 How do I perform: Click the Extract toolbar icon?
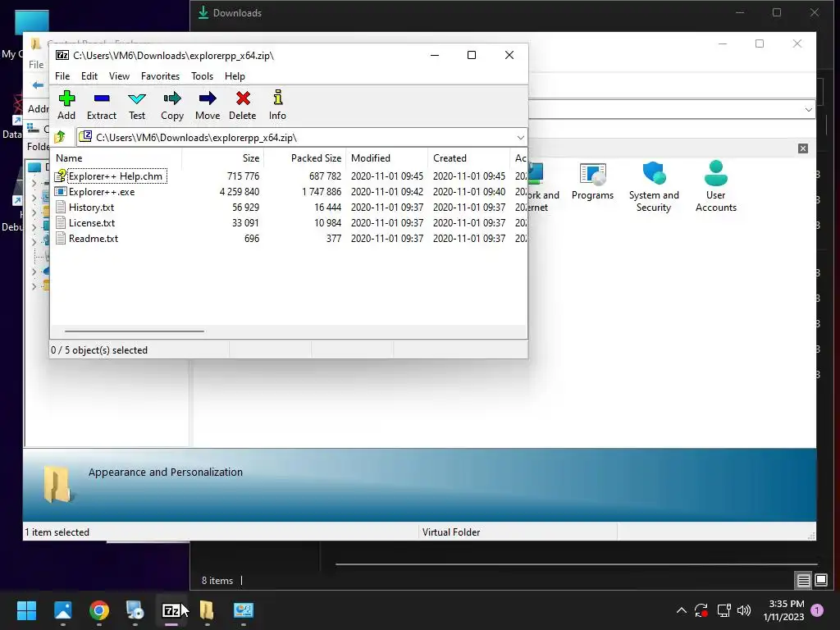tap(101, 105)
